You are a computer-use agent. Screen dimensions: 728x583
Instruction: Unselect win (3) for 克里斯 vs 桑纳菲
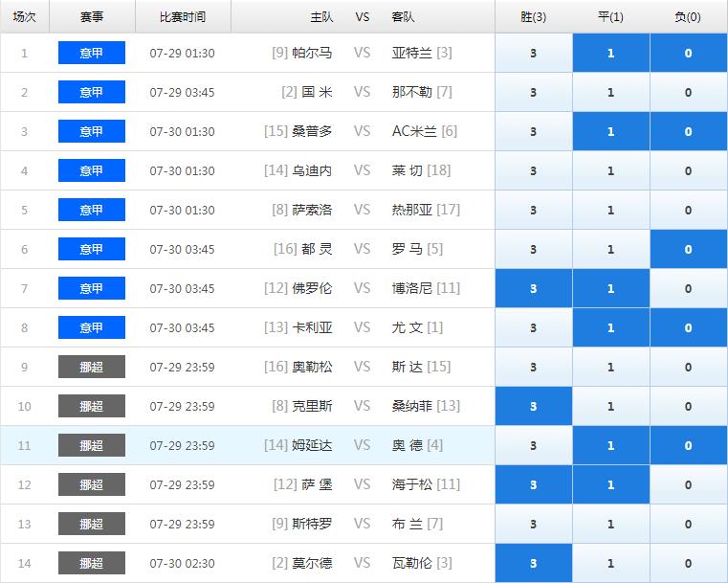pos(533,406)
